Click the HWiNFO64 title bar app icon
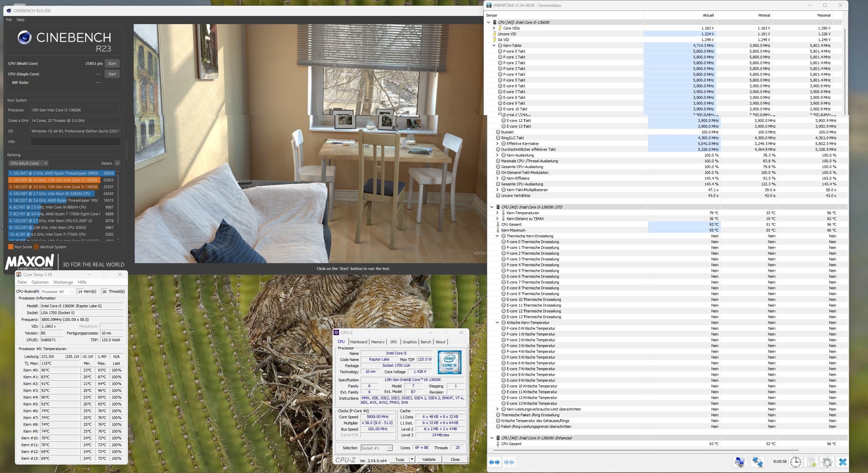 [x=489, y=5]
